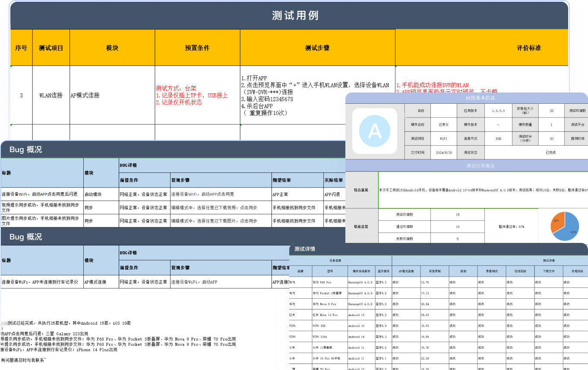Click the line mentioning iPhone 14 Plus出现

click(x=59, y=350)
